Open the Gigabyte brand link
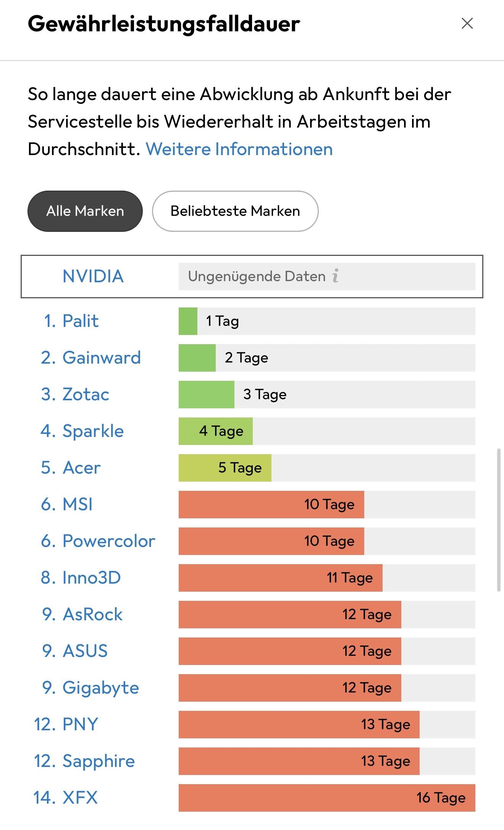Screen dimensions: 504x830 click(100, 688)
